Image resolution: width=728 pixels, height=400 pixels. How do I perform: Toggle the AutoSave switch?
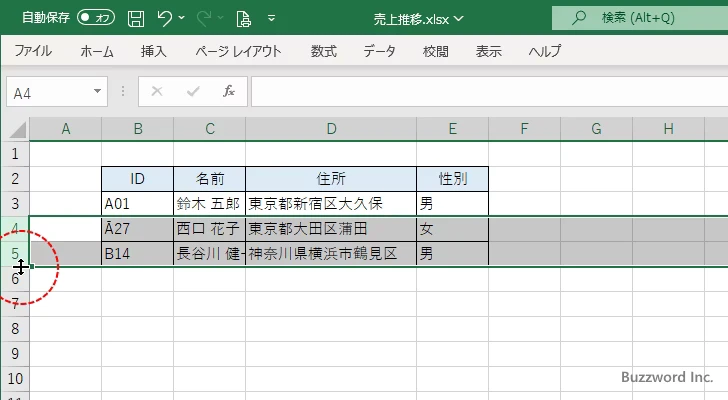96,18
